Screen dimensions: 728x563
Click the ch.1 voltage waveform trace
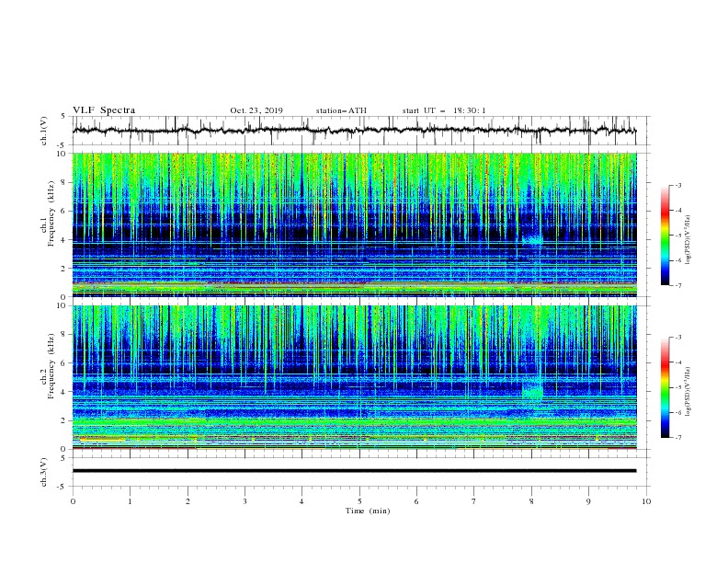(x=354, y=131)
